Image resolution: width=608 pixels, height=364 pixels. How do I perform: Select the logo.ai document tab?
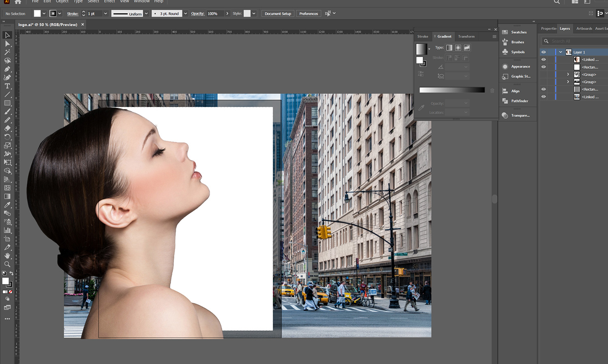[48, 25]
